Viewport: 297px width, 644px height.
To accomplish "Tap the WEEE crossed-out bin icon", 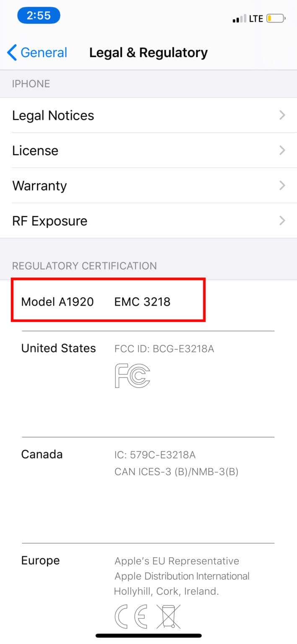I will [x=168, y=616].
